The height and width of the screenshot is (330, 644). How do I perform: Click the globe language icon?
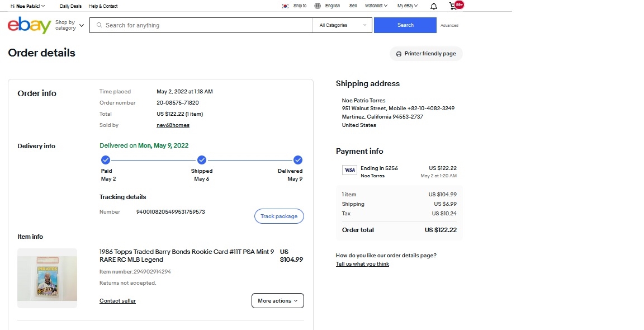click(x=318, y=6)
